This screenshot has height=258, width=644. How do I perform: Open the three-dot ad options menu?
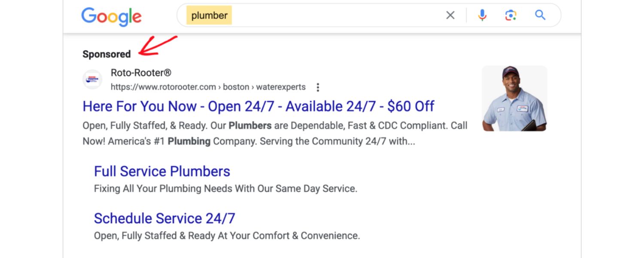tap(318, 87)
